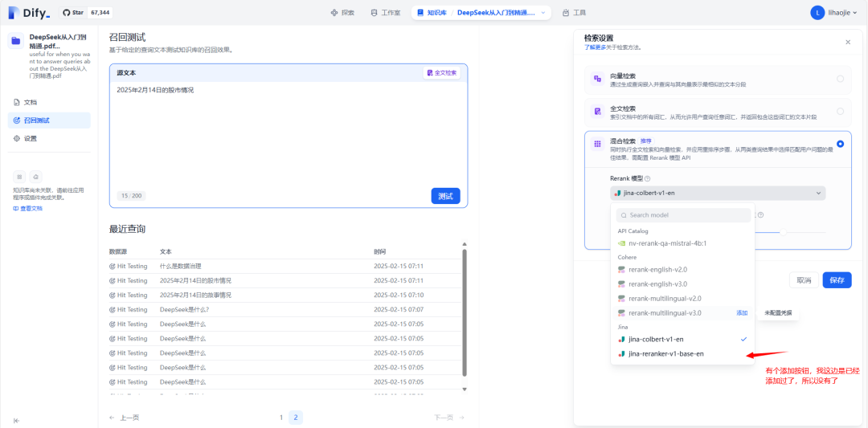Click the blue 测试 button
This screenshot has height=428, width=868.
click(445, 196)
